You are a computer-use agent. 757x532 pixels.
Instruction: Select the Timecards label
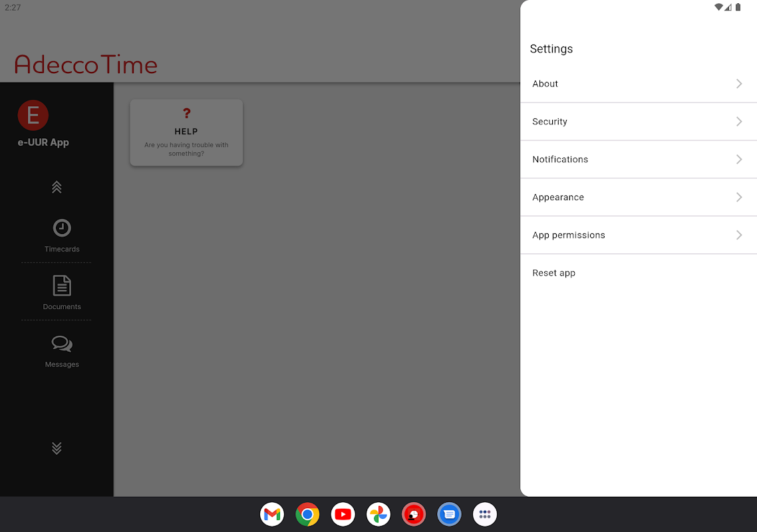click(62, 249)
